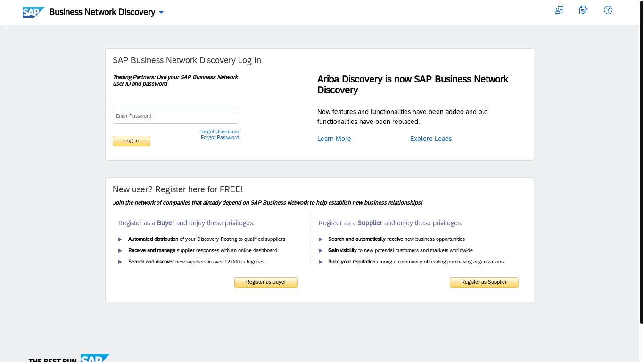
Task: Click the page vertical scrollbar
Action: [642, 162]
